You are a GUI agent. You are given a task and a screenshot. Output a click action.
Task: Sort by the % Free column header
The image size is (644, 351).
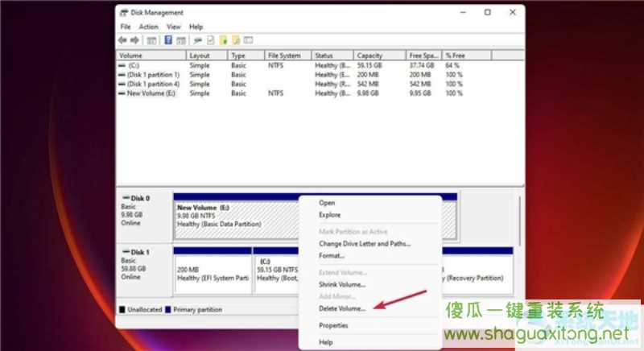[x=467, y=56]
